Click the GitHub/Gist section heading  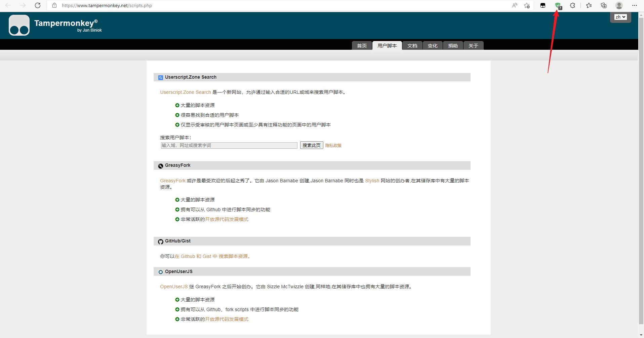click(177, 241)
